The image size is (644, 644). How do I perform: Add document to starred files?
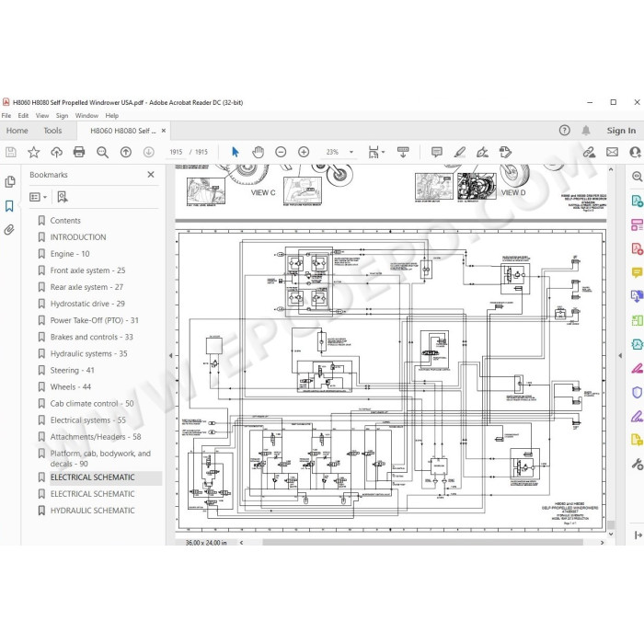(x=34, y=153)
